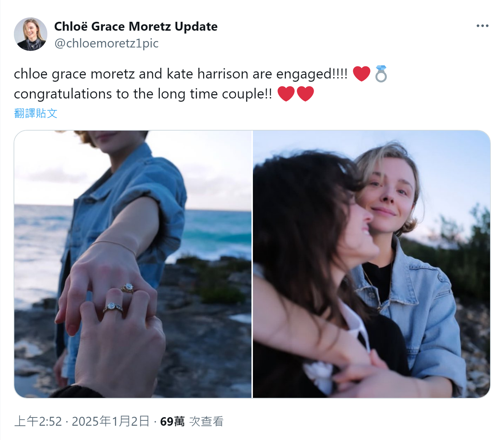Click the 次查看 label

206,421
